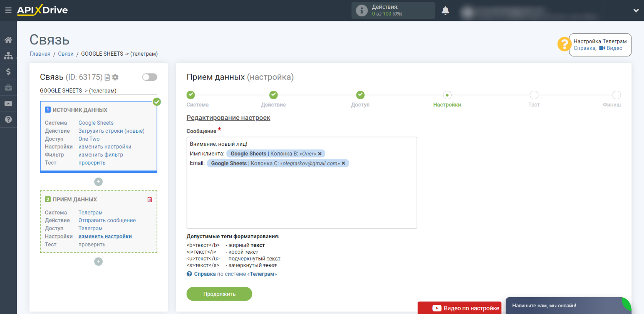Image resolution: width=644 pixels, height=314 pixels.
Task: Click the Продолжить button
Action: (x=219, y=294)
